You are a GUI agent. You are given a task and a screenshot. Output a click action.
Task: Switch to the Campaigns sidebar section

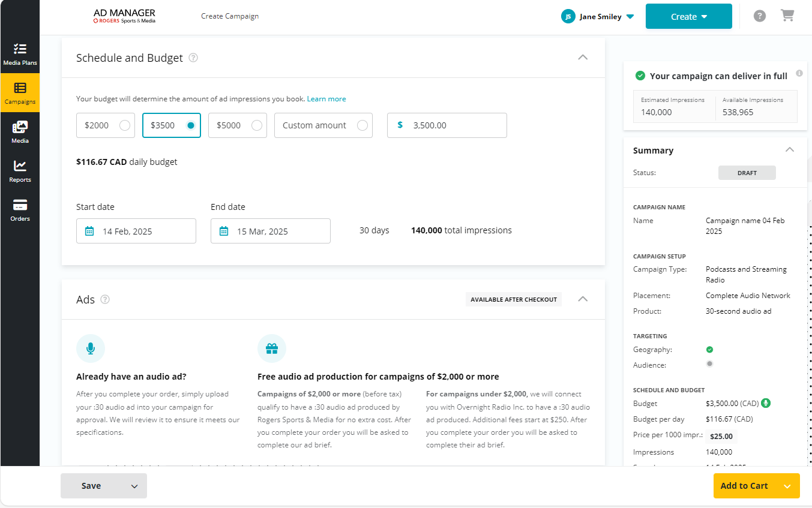(x=20, y=93)
